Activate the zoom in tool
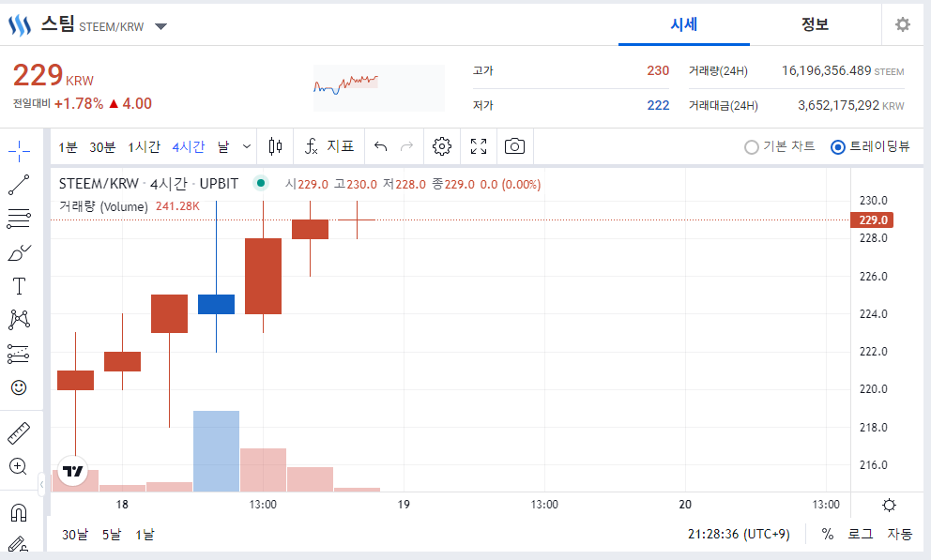 point(19,466)
